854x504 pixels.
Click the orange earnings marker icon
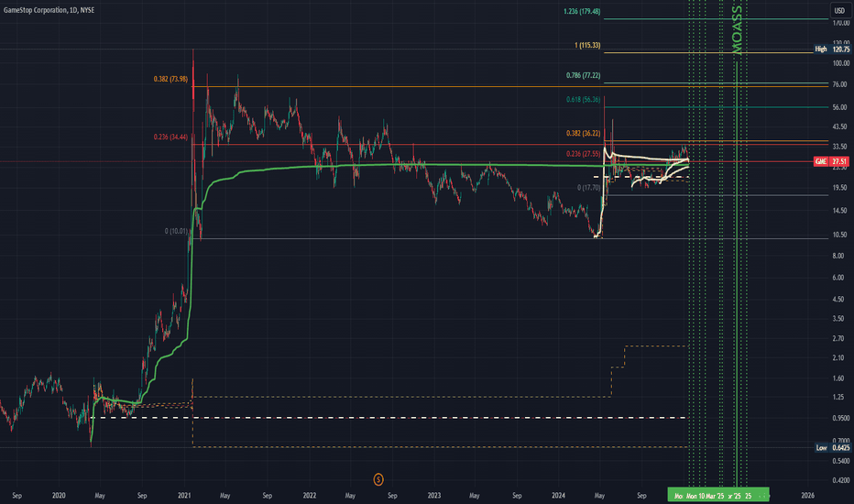[x=378, y=478]
